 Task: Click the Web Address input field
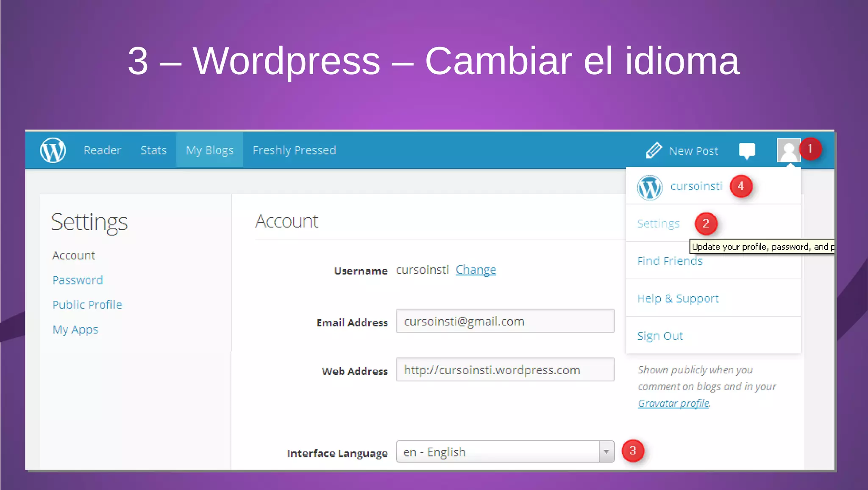coord(505,369)
